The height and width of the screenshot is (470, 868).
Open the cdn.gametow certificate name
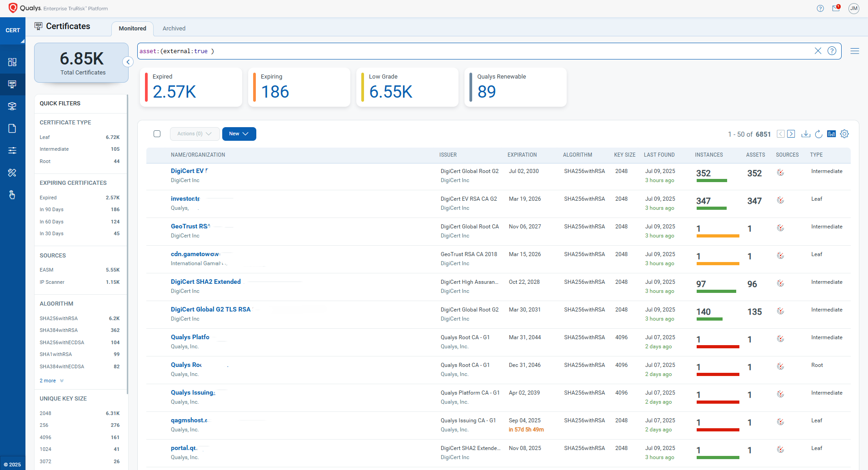195,254
